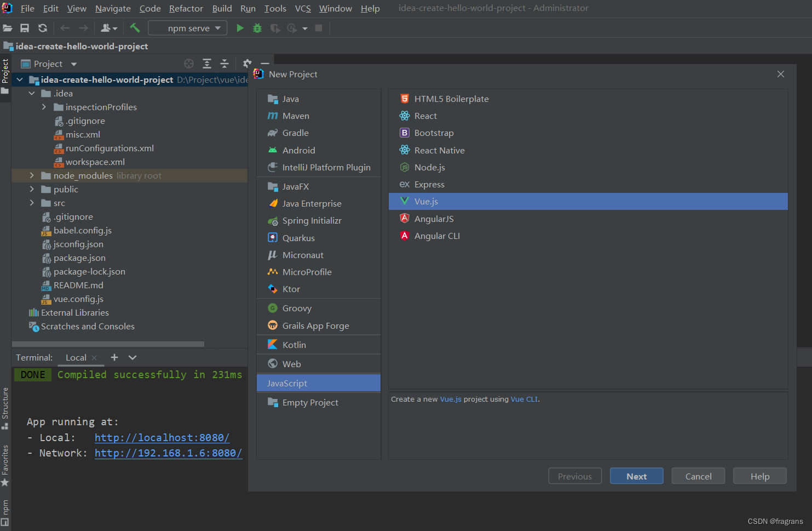Click the Save All icon
The image size is (812, 531).
[x=24, y=27]
